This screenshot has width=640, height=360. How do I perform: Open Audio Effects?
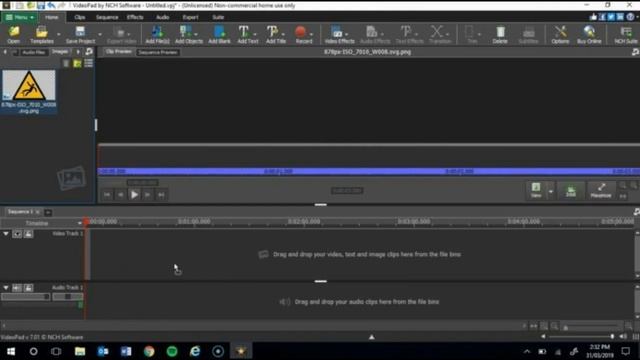[x=375, y=34]
